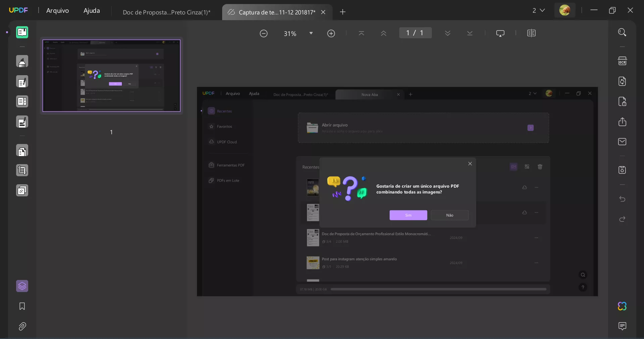The height and width of the screenshot is (339, 644).
Task: Undo the last action
Action: pos(622,199)
